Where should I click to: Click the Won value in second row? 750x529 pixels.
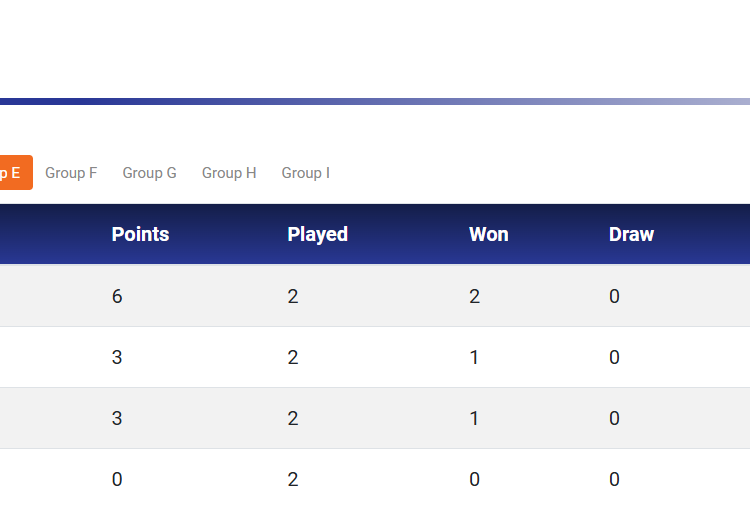tap(474, 358)
